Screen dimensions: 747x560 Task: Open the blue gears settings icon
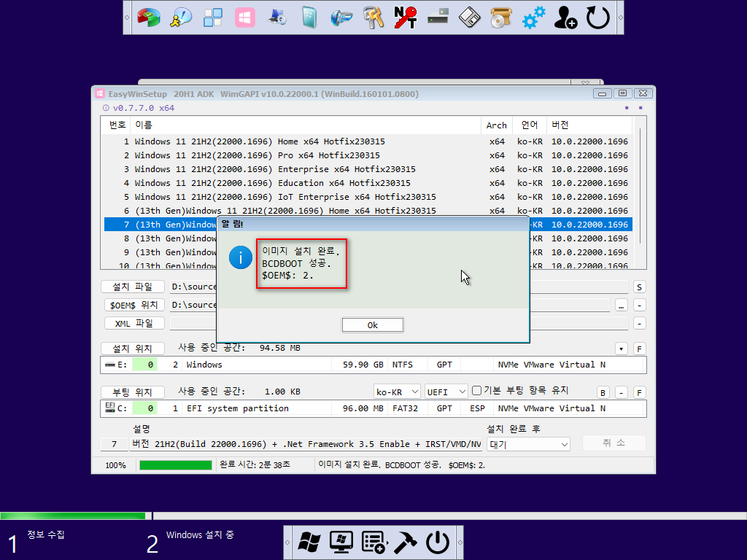pyautogui.click(x=533, y=17)
